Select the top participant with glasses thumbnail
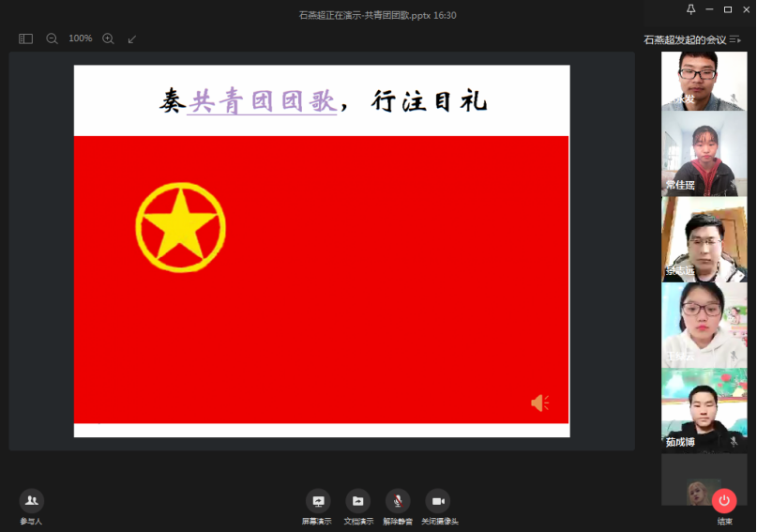Viewport: 757px width, 532px height. tap(704, 81)
